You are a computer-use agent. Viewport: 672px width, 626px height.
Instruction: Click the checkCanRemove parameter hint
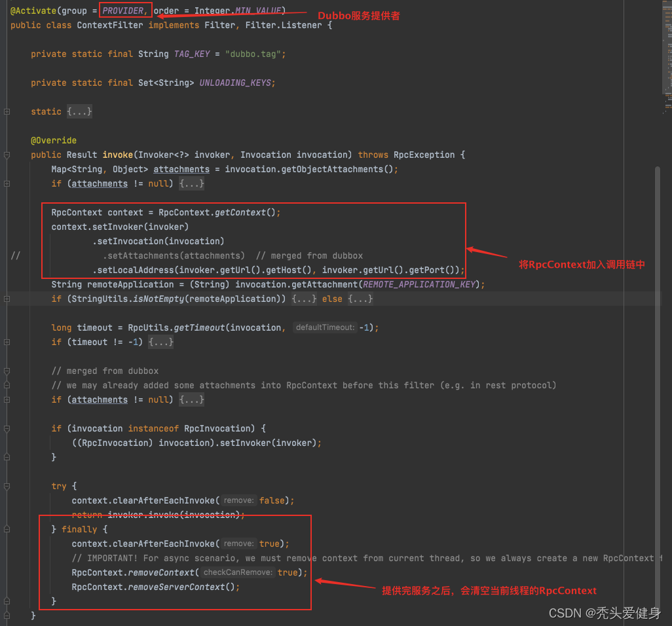[237, 573]
